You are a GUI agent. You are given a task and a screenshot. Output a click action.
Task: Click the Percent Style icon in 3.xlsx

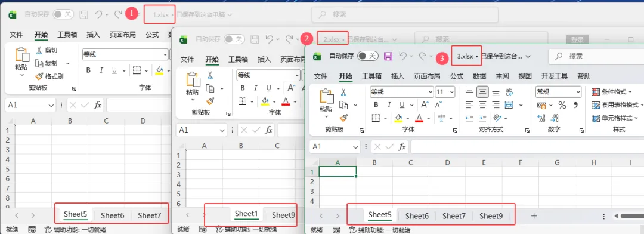pos(562,105)
